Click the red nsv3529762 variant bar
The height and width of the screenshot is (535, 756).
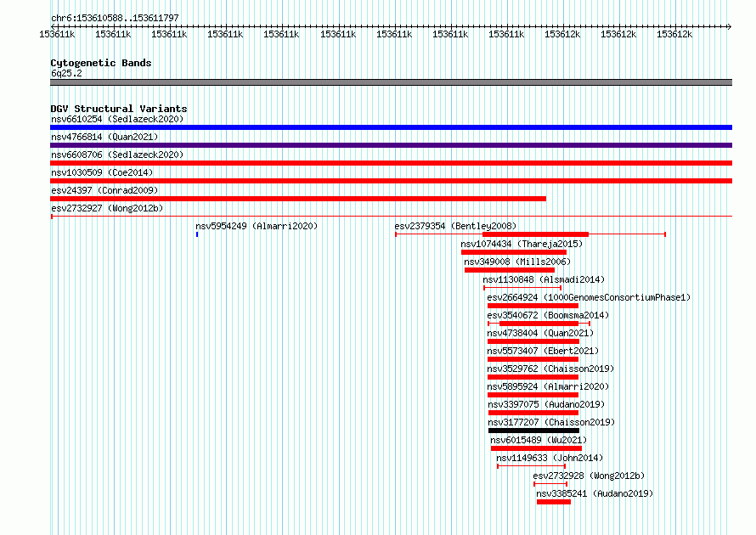pyautogui.click(x=533, y=377)
